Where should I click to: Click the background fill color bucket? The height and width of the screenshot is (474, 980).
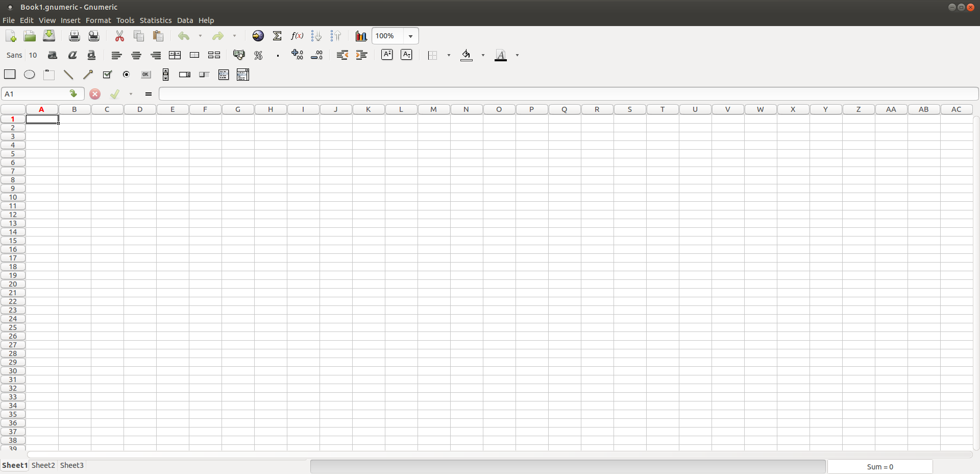(x=466, y=55)
